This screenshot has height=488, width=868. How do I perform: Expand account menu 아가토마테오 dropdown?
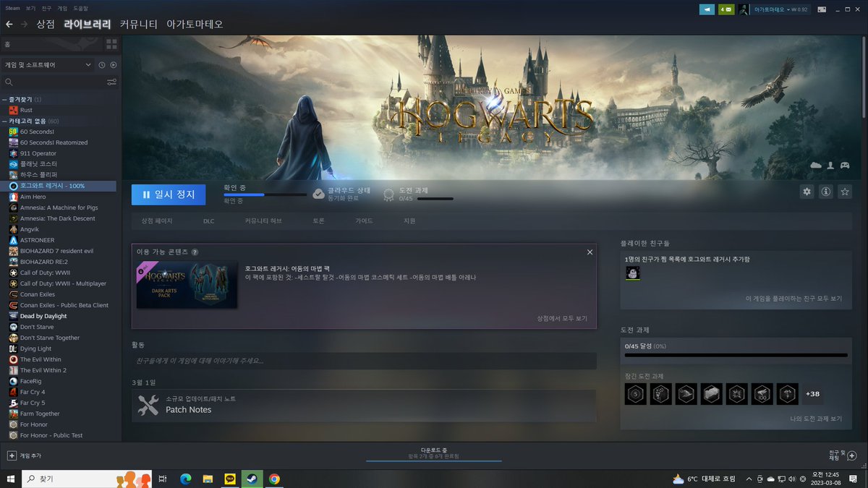pos(780,9)
